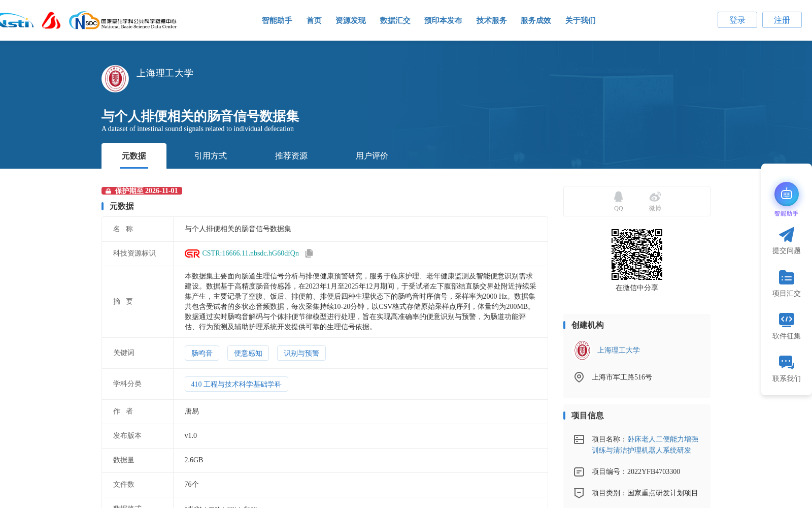Select the 元数据 tab

(x=134, y=156)
